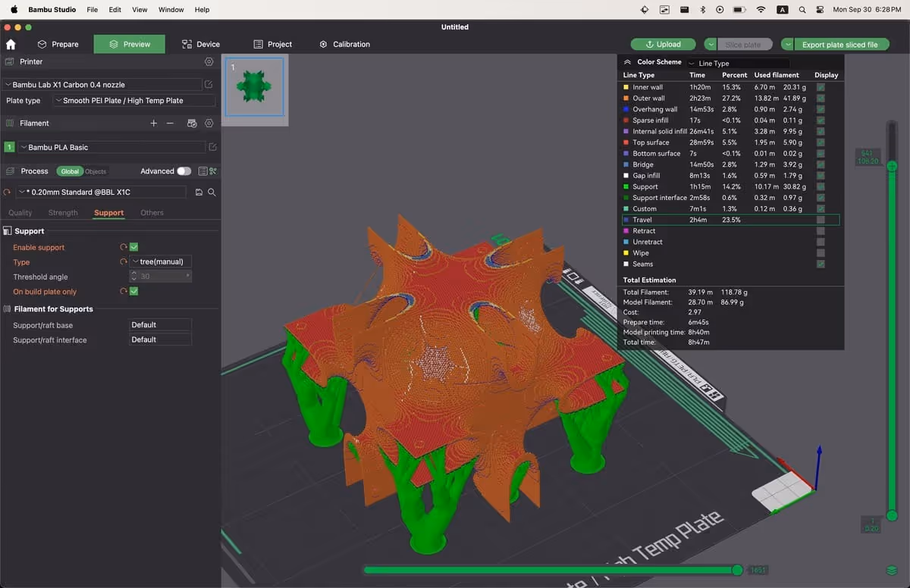This screenshot has height=588, width=910.
Task: Collapse the Color Scheme legend panel
Action: point(628,62)
